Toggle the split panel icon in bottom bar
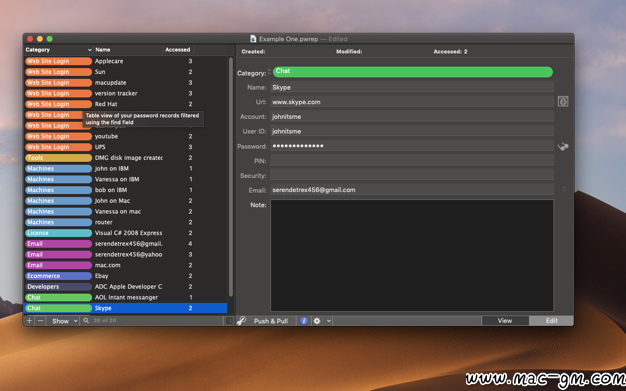 pyautogui.click(x=229, y=321)
